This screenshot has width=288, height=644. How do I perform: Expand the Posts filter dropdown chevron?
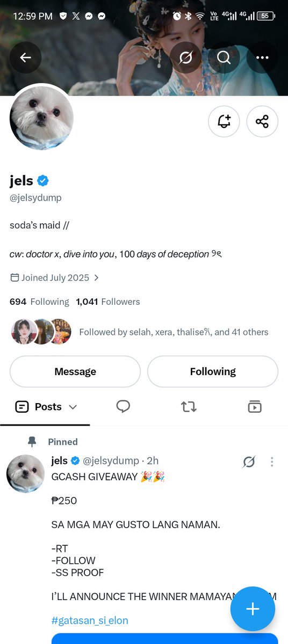pyautogui.click(x=73, y=407)
